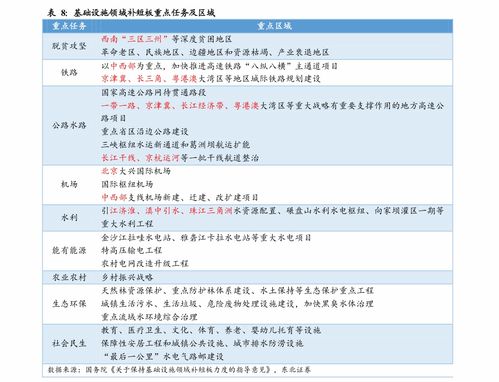
Task: Click the line starting '一带一路、京津冀'
Action: point(273,106)
